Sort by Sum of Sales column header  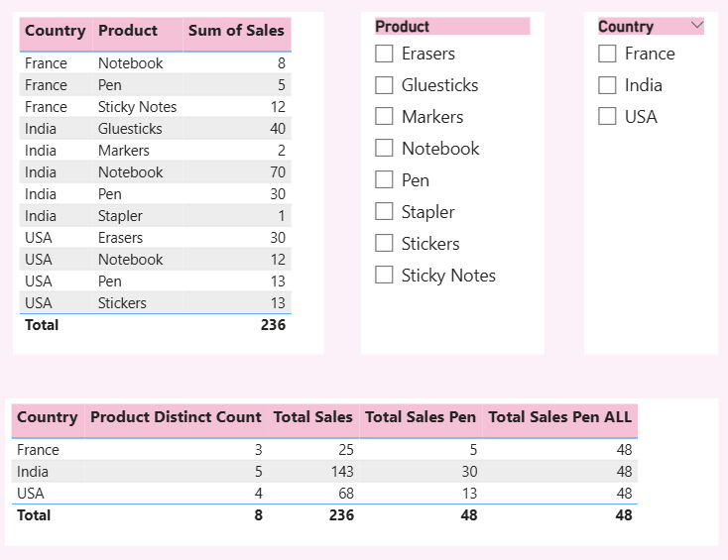(236, 31)
